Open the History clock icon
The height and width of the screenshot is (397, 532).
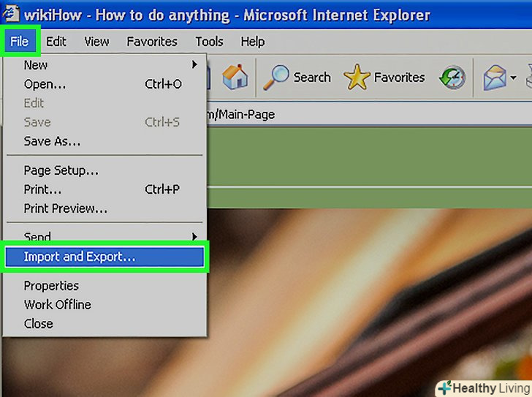[x=452, y=77]
